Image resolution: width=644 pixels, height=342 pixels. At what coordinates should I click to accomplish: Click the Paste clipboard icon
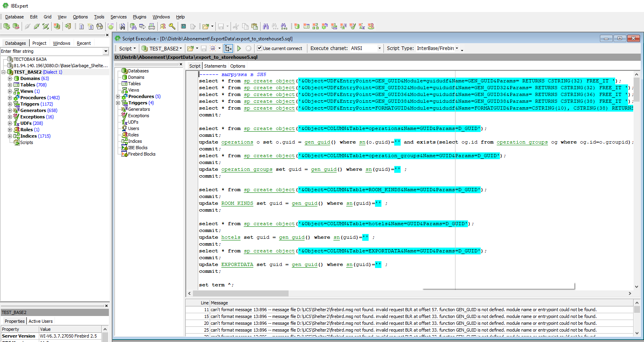[254, 26]
